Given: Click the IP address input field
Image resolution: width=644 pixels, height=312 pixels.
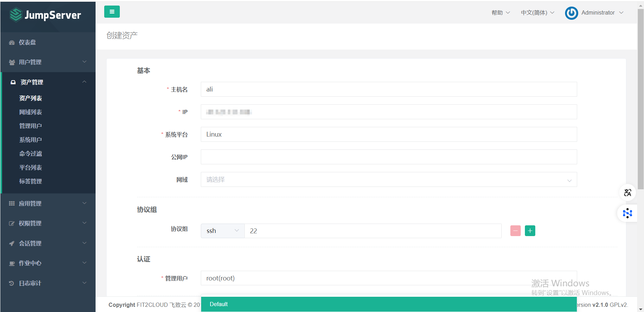Looking at the screenshot, I should pos(389,112).
